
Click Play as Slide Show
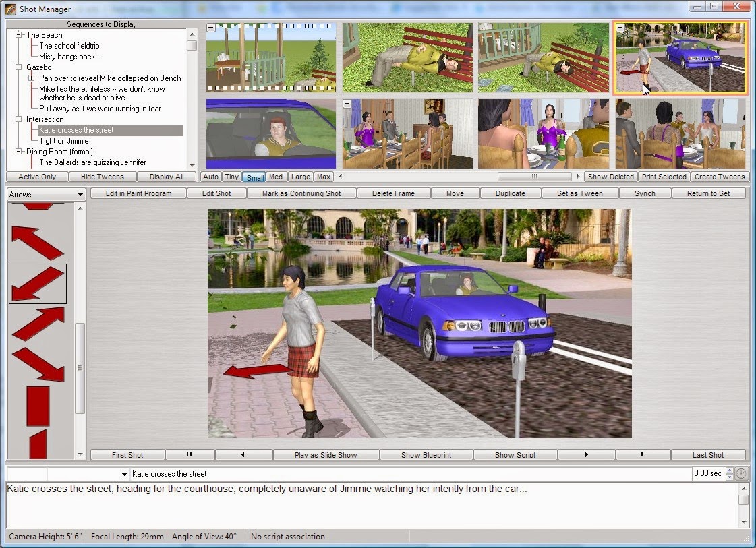coord(326,454)
